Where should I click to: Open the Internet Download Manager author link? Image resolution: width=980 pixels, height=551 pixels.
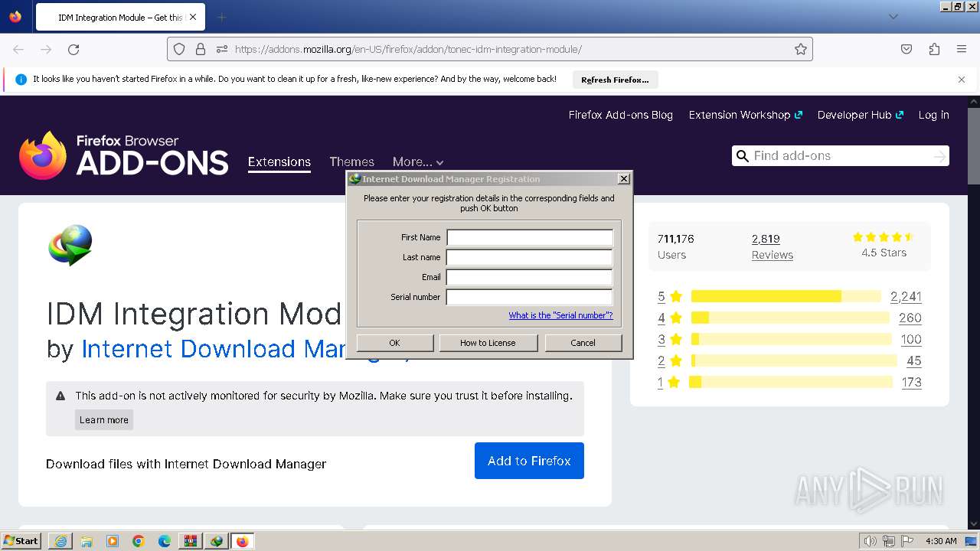(212, 349)
